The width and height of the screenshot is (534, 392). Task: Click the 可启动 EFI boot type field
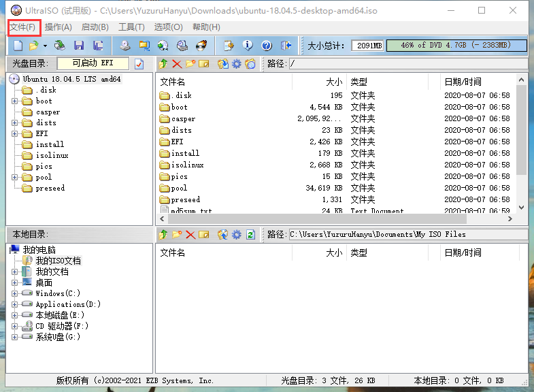[x=93, y=63]
